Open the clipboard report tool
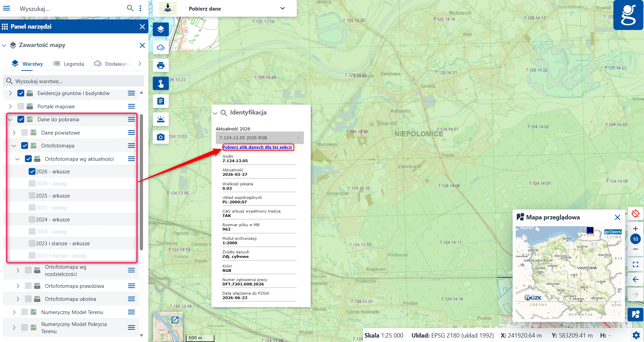Viewport: 644px width, 342px height. pyautogui.click(x=161, y=101)
